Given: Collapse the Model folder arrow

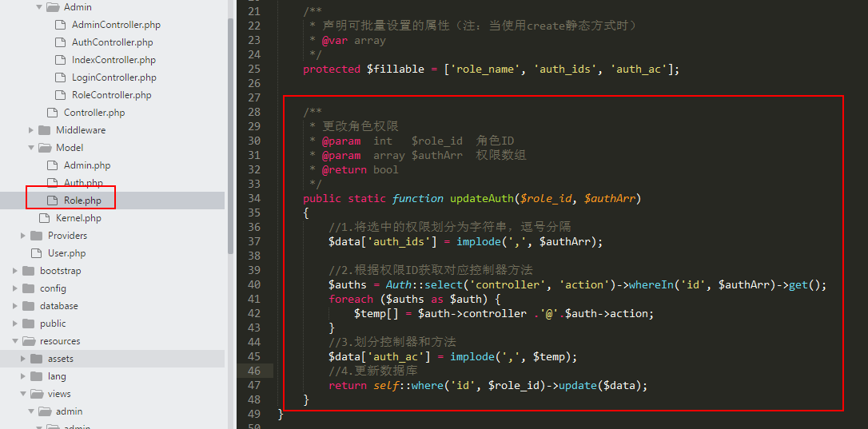Looking at the screenshot, I should click(x=31, y=148).
